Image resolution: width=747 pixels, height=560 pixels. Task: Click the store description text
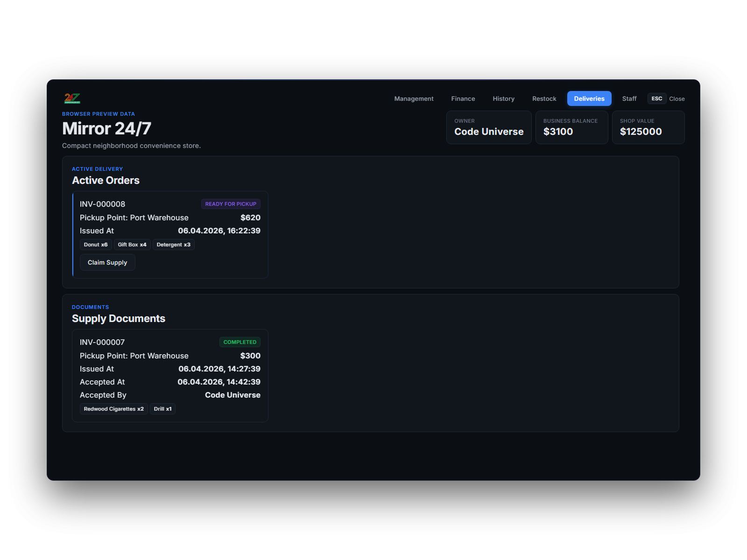coord(131,146)
